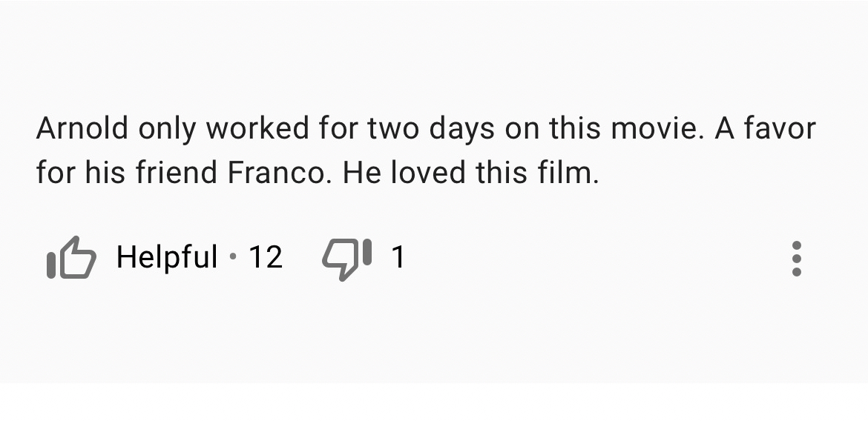Click "A favor" at the first line's end

point(765,129)
